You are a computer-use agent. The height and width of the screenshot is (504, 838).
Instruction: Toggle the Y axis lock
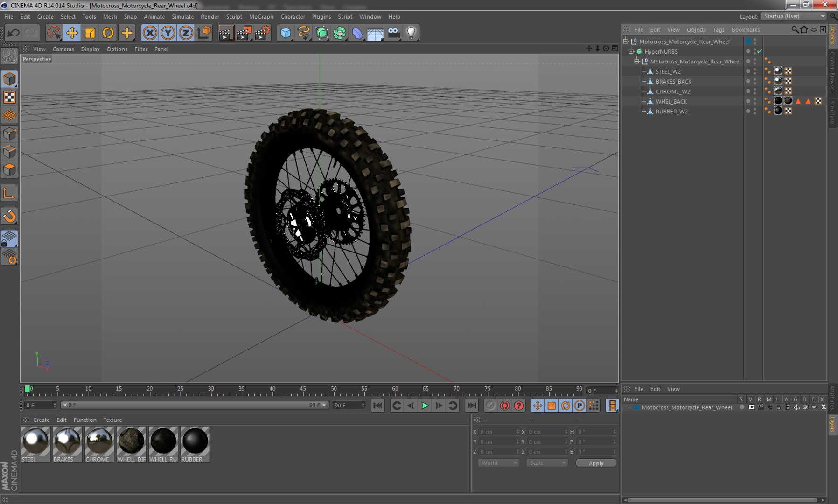tap(168, 33)
